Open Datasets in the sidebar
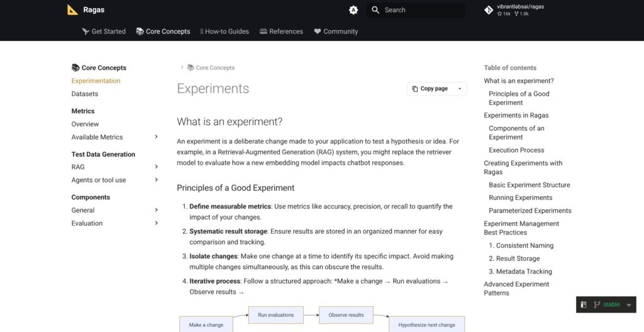644x332 pixels. pos(85,94)
